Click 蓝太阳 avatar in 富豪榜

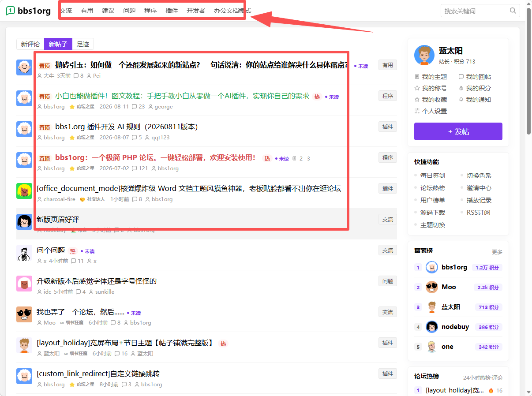click(x=431, y=307)
